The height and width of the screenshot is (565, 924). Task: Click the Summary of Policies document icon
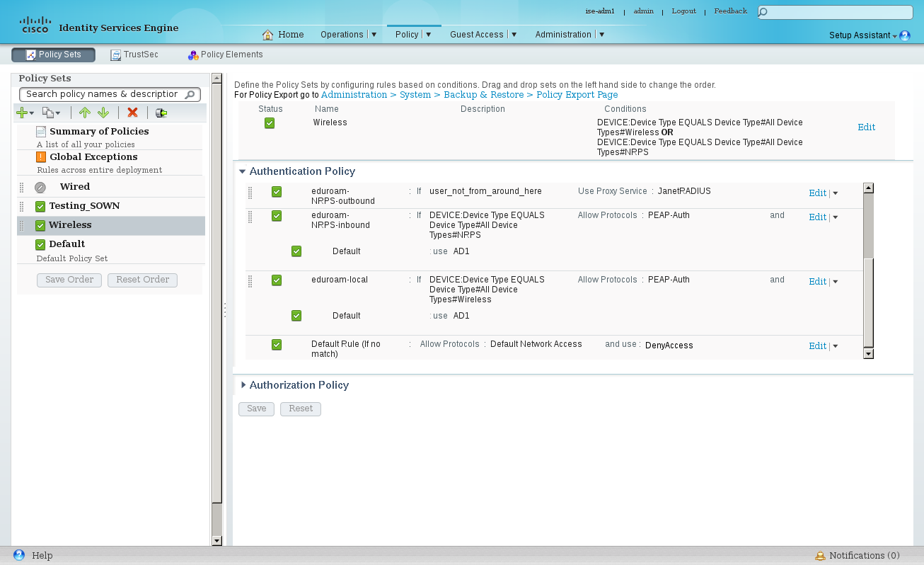point(41,132)
